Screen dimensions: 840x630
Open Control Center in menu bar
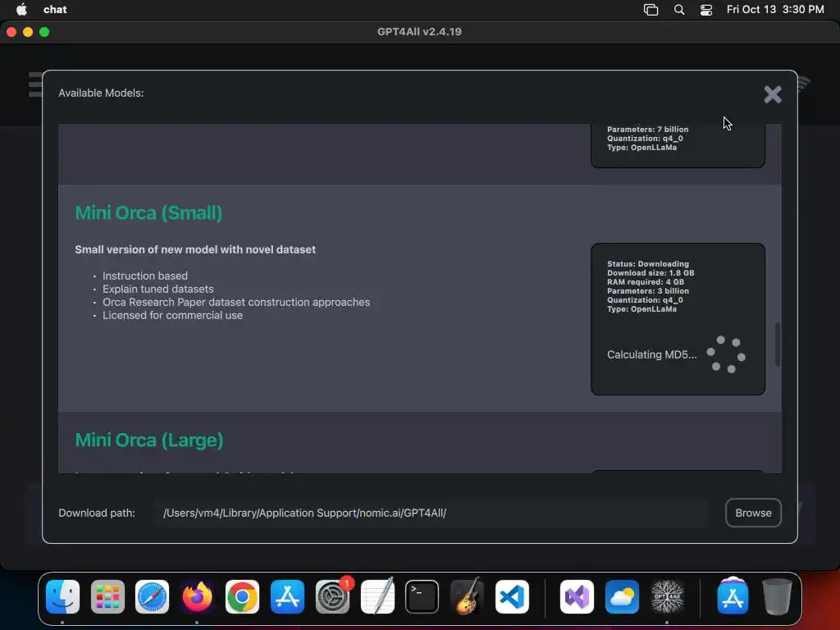(x=706, y=10)
